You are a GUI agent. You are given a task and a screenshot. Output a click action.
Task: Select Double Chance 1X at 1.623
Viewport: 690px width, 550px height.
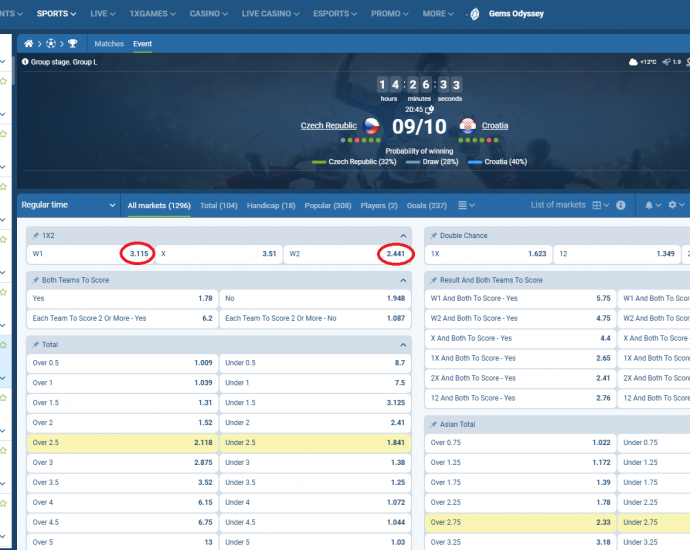pos(488,254)
